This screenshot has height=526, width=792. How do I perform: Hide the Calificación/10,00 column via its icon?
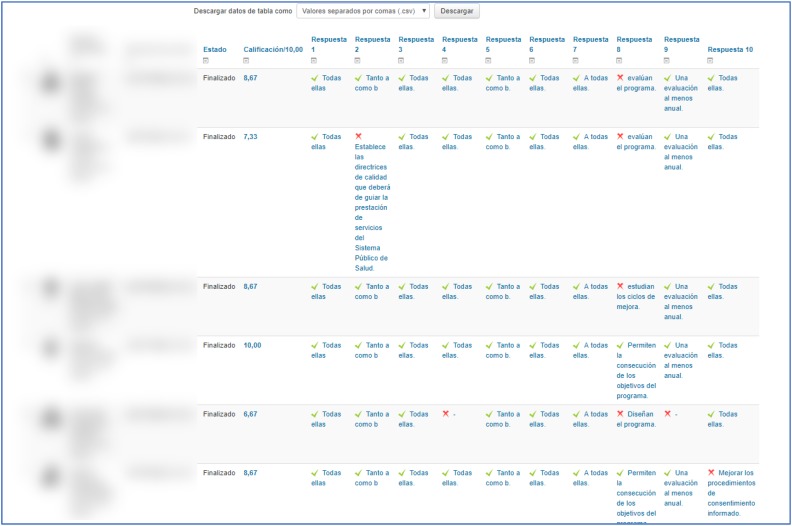click(x=247, y=60)
